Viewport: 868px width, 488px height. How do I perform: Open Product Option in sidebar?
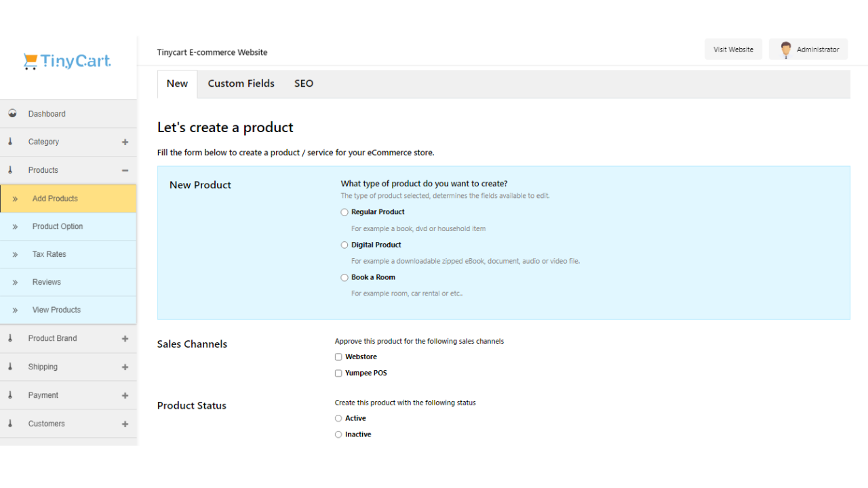point(68,226)
